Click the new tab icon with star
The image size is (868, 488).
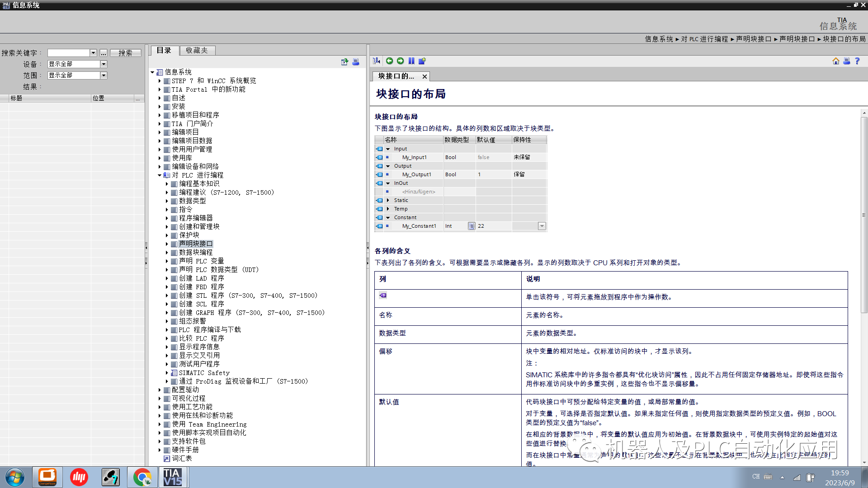coord(422,61)
